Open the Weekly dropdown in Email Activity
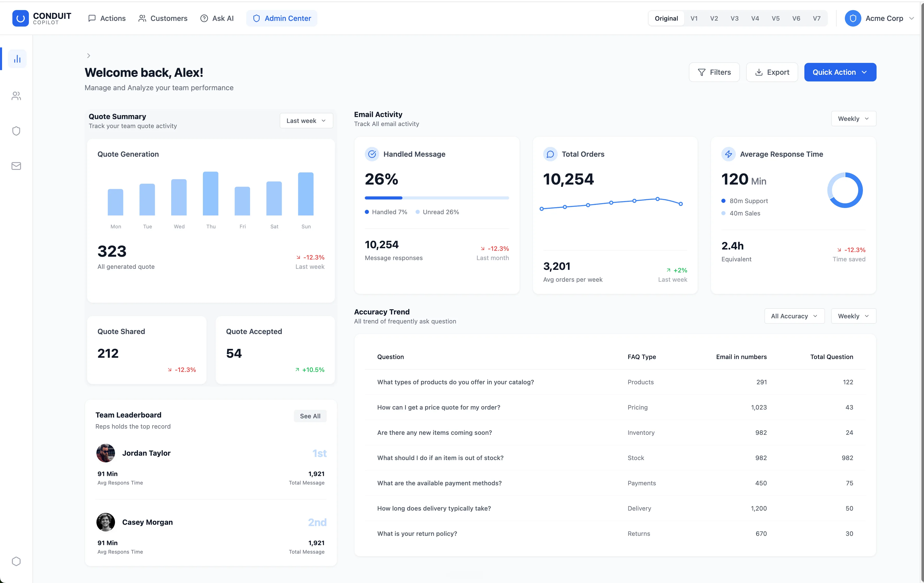 853,119
